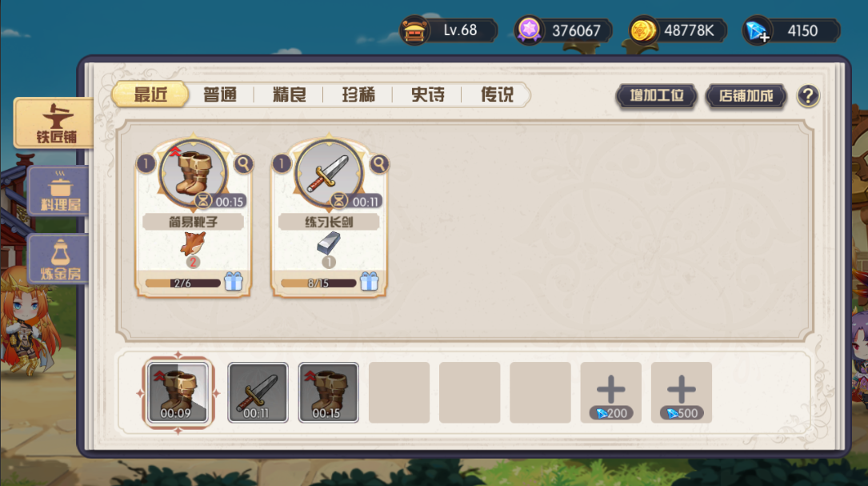Select the boots queue slot showing 00:09
This screenshot has height=486, width=868.
[x=178, y=392]
